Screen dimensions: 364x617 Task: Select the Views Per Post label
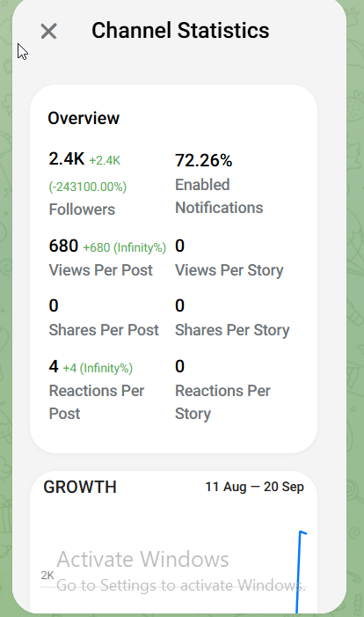coord(100,270)
